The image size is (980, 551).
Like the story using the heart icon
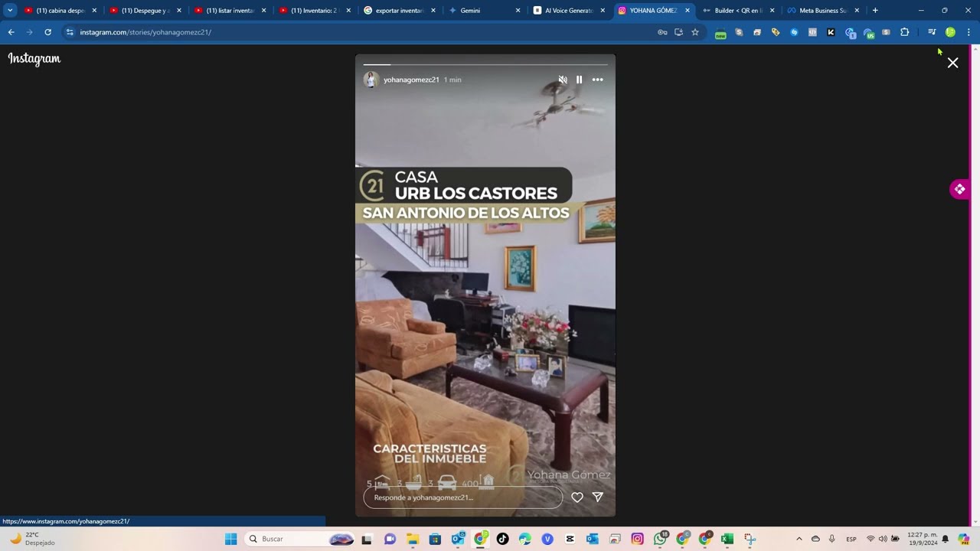point(577,497)
